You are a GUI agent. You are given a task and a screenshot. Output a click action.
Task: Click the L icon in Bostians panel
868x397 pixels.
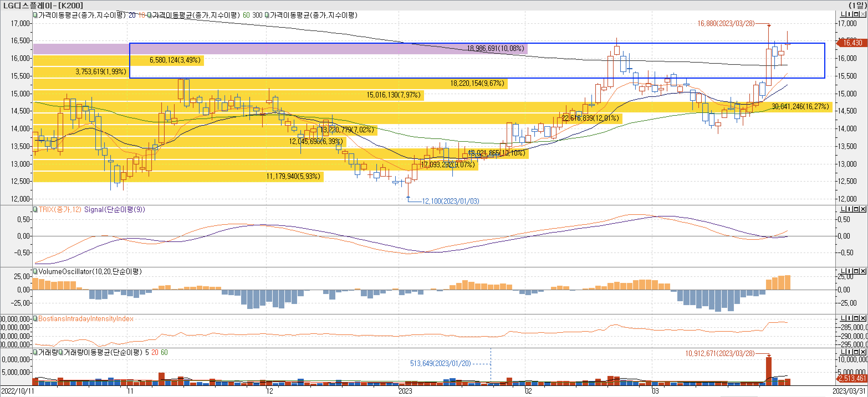(x=843, y=318)
